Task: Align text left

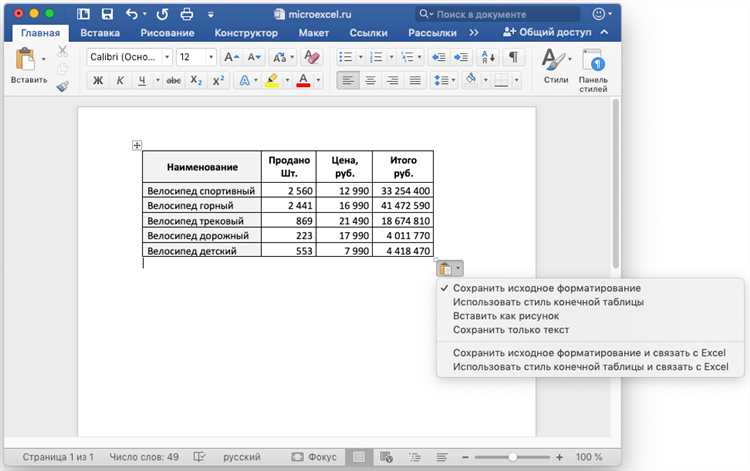Action: pyautogui.click(x=348, y=80)
